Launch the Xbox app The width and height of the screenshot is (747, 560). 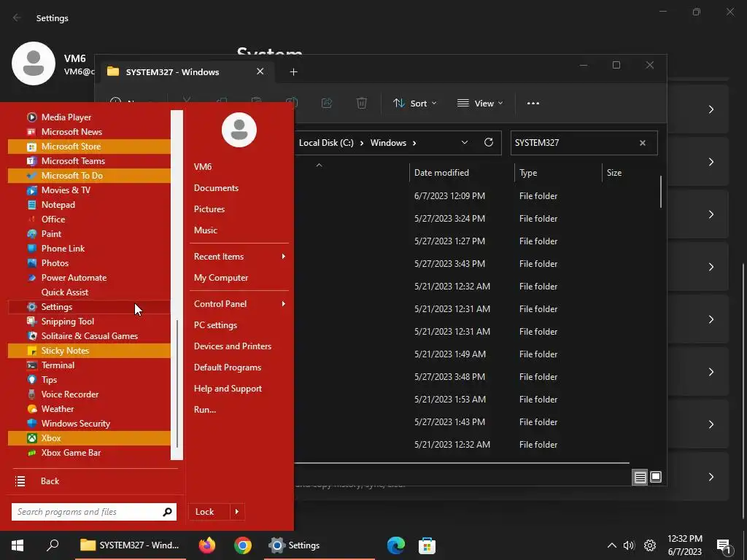click(89, 438)
